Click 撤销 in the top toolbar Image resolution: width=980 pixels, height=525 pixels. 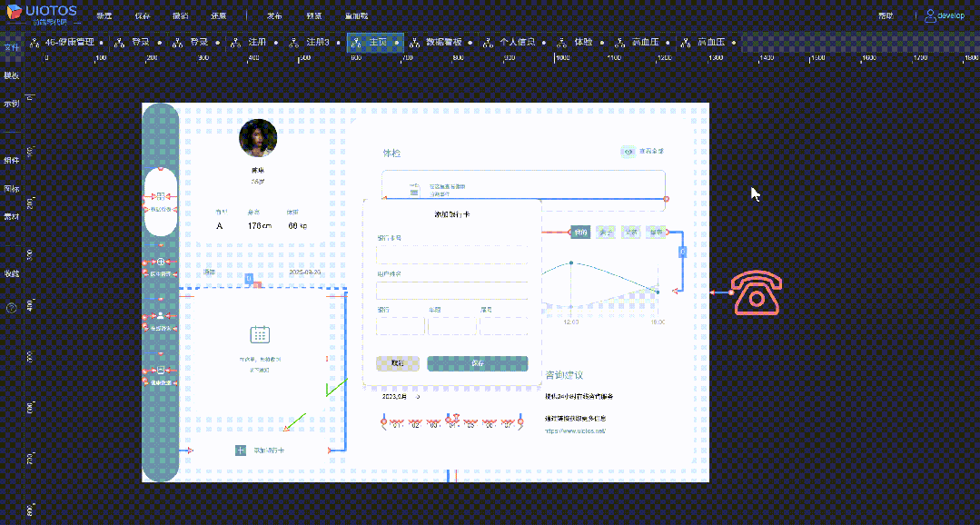pos(180,15)
